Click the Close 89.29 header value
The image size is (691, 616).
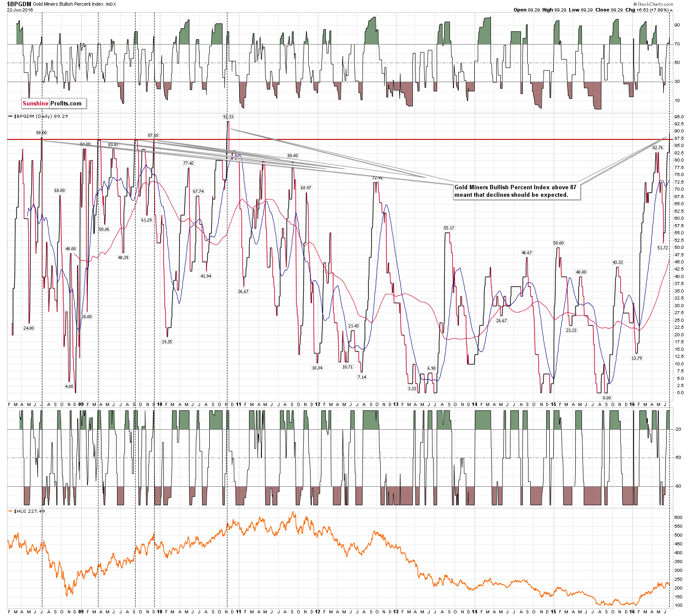pos(609,10)
